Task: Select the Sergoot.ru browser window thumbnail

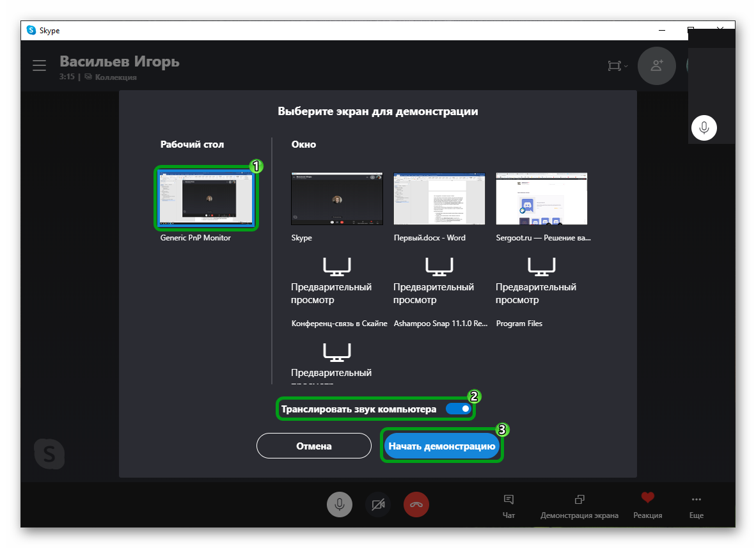Action: (542, 199)
